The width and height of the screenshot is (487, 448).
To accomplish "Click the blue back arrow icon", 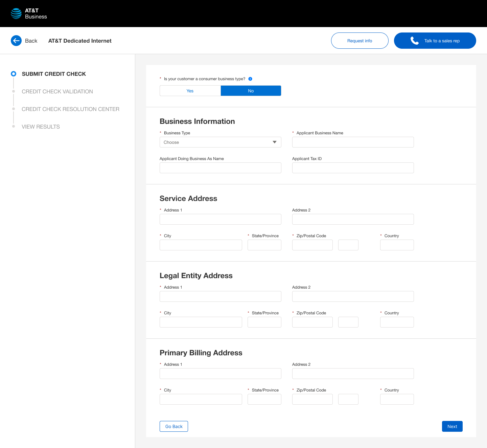I will coord(16,41).
